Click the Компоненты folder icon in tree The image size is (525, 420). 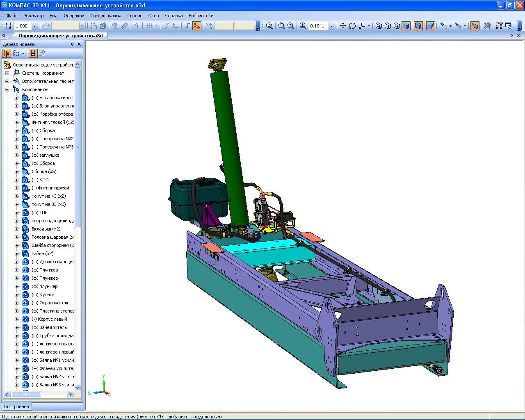point(16,89)
